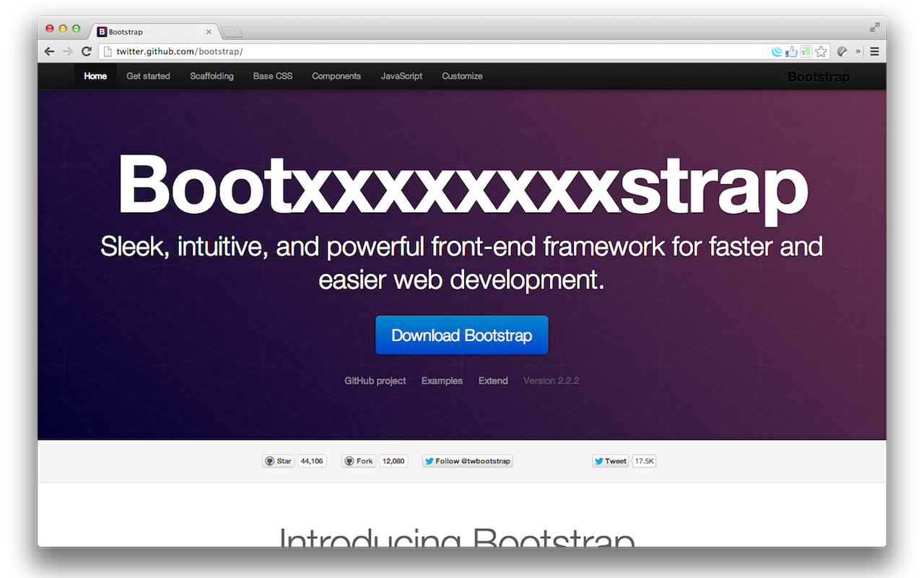Reload the page with the refresh icon
Viewport: 924px width, 578px height.
point(87,51)
